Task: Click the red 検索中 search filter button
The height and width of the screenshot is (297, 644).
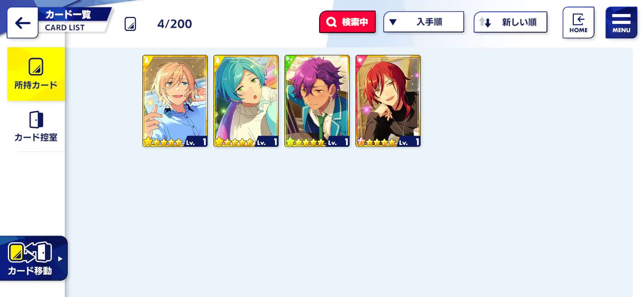Action: (x=347, y=22)
